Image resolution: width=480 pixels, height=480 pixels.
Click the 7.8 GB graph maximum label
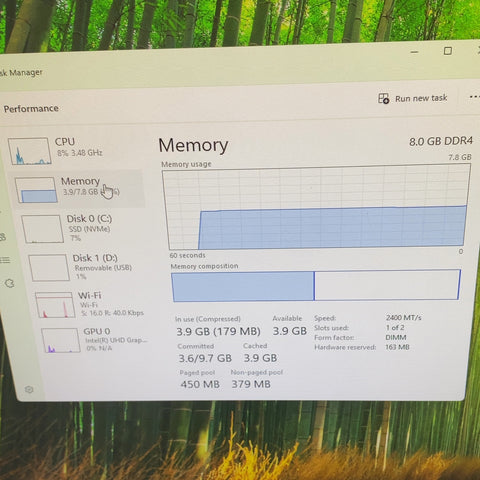[460, 157]
